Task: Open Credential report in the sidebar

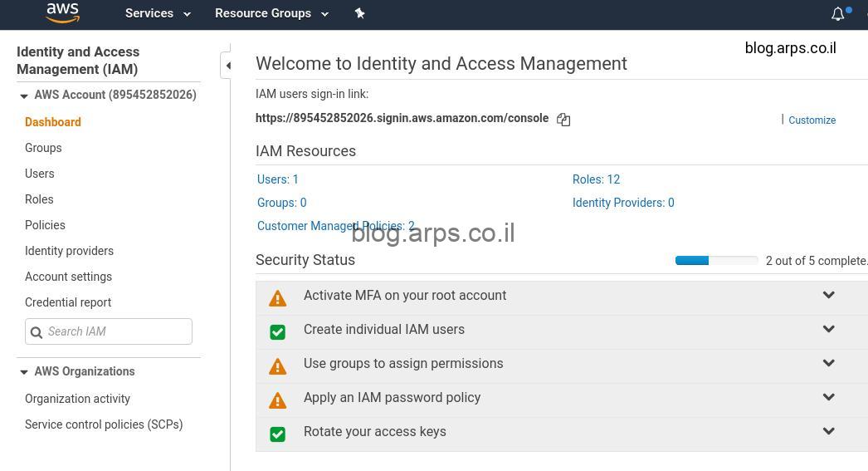Action: [x=68, y=302]
